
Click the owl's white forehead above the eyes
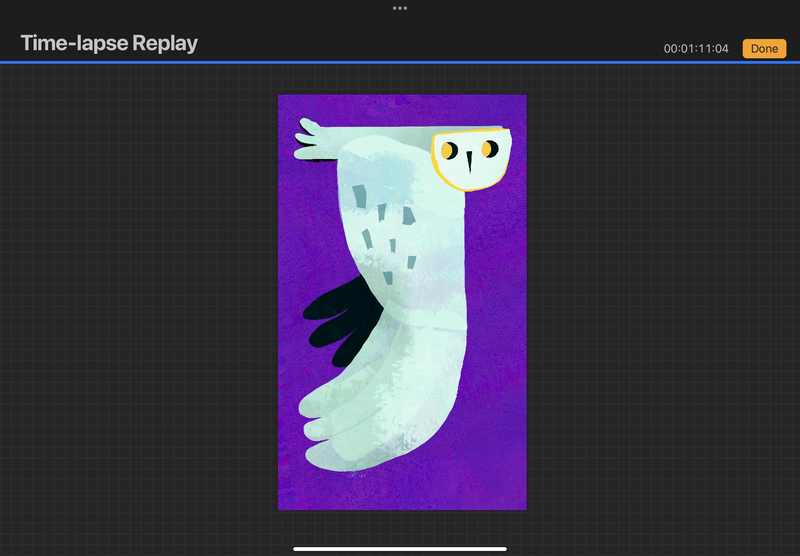(470, 135)
